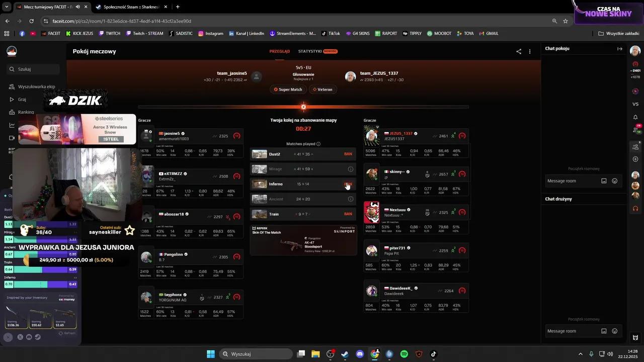Viewport: 644px width, 362px height.
Task: Click the Super Match tag
Action: pos(288,89)
